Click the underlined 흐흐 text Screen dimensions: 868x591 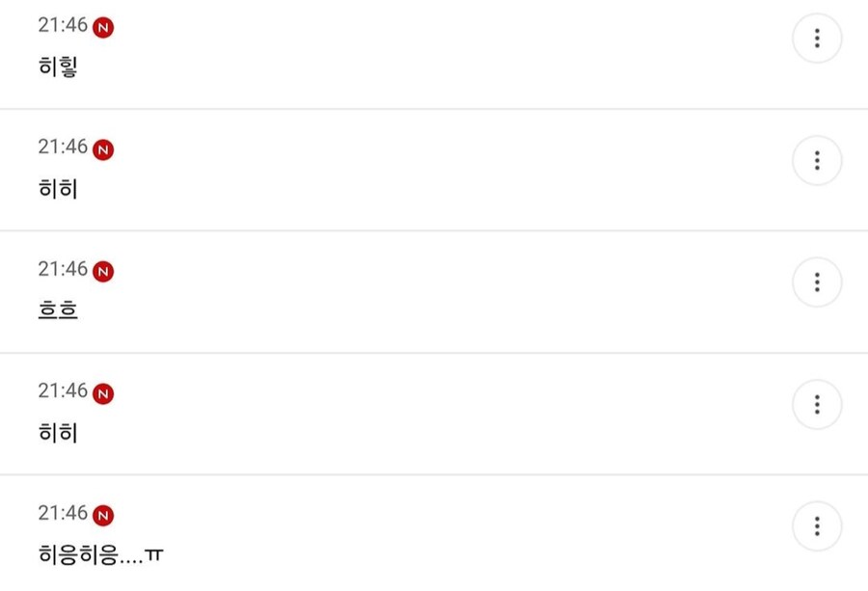[58, 310]
